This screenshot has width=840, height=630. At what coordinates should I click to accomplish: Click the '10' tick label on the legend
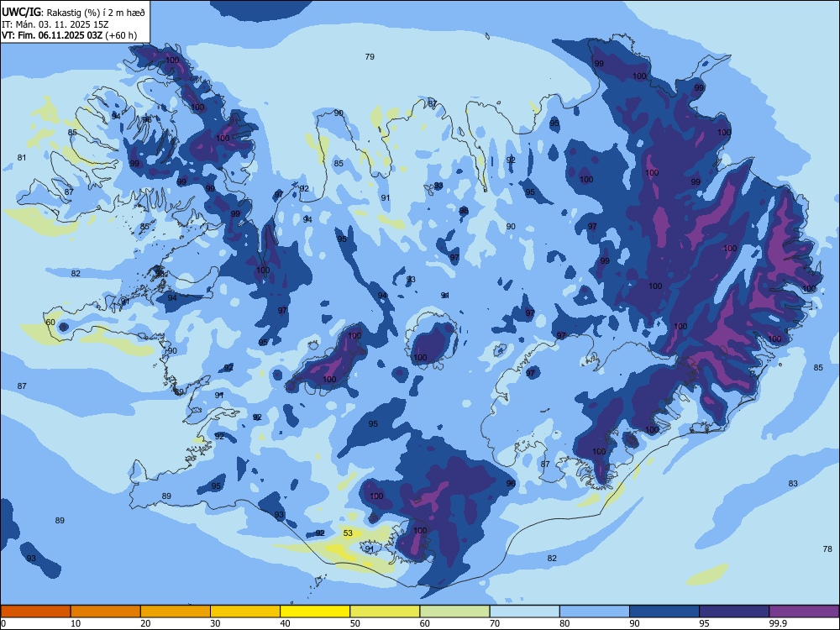[76, 623]
